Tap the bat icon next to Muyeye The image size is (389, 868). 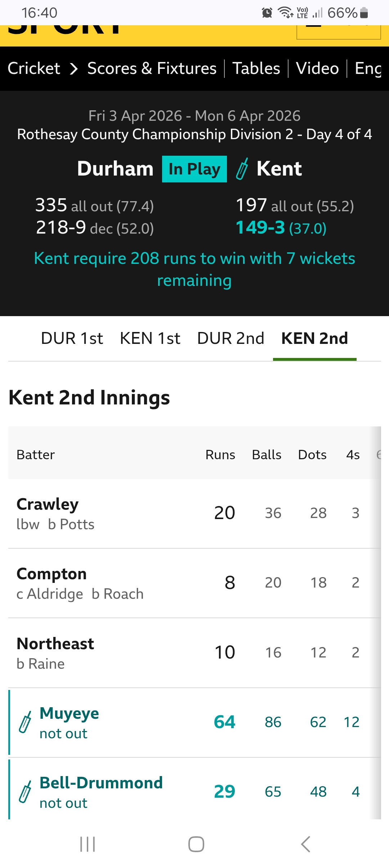coord(25,722)
